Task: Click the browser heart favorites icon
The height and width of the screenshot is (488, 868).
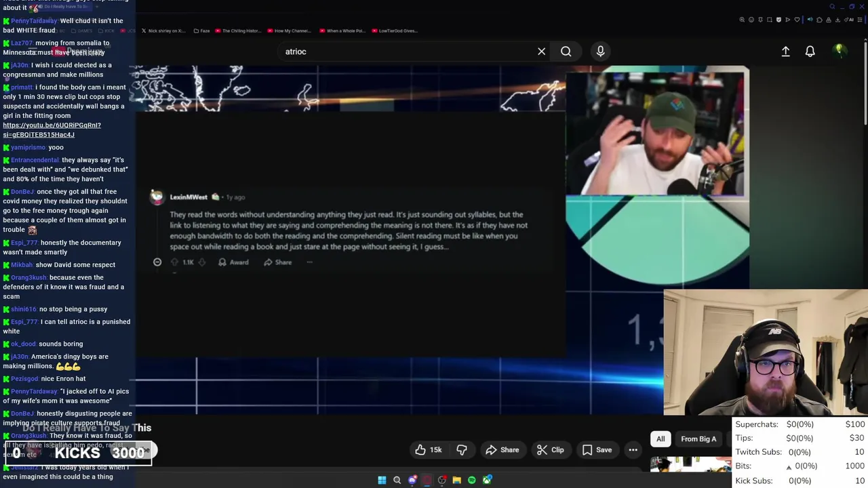Action: point(797,20)
